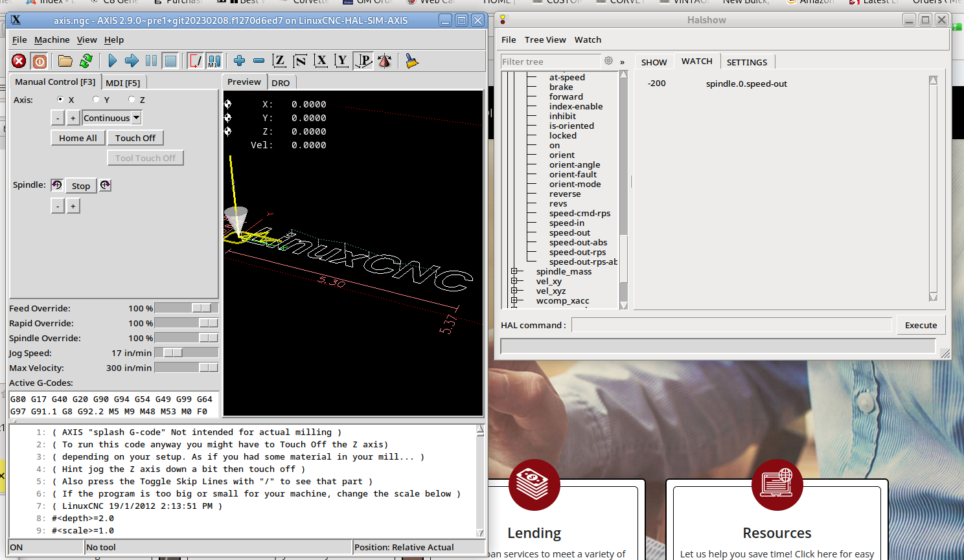Run the program with play icon
Image resolution: width=964 pixels, height=560 pixels.
[112, 61]
